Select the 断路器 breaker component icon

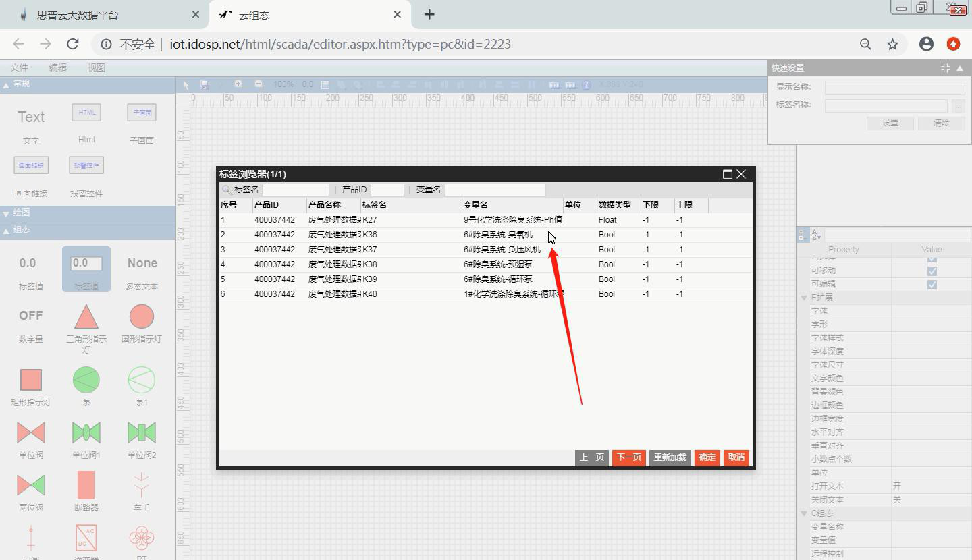pos(86,485)
